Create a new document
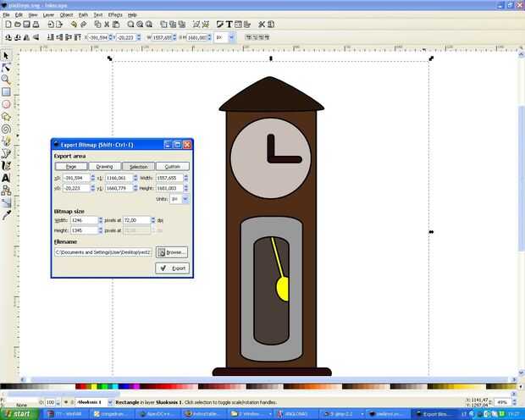525x420 pixels. (x=8, y=24)
